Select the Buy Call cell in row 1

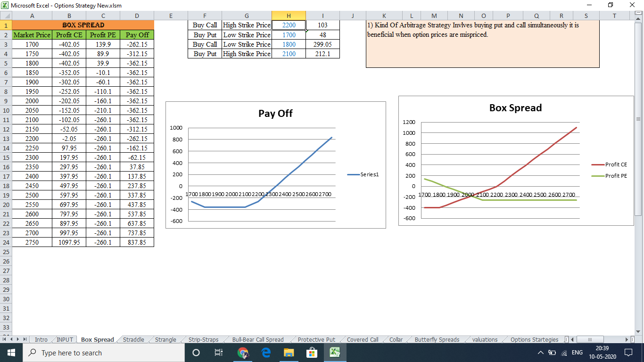point(205,25)
